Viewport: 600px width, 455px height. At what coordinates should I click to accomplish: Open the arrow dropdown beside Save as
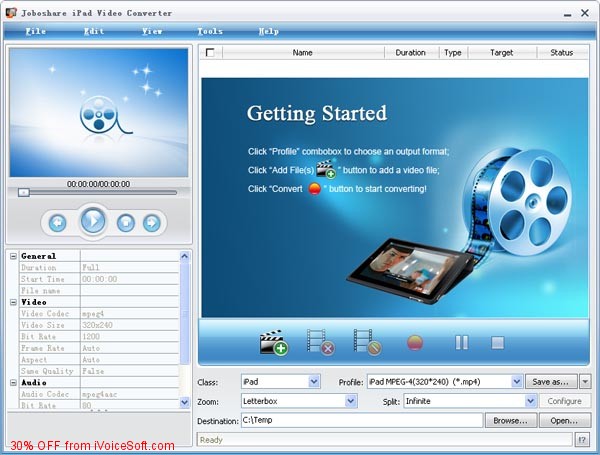(585, 382)
